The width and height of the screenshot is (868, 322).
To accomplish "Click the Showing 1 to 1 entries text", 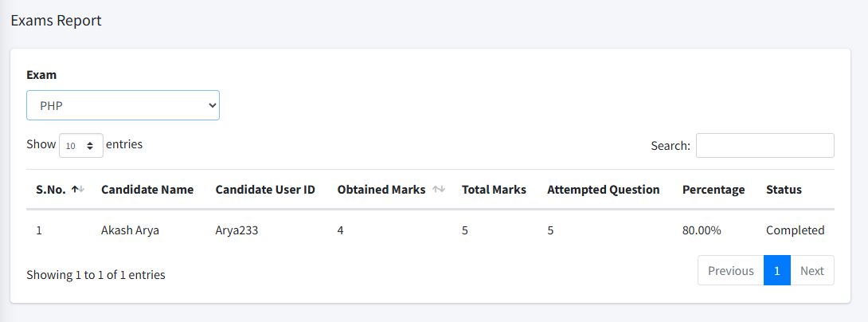I will (x=96, y=275).
